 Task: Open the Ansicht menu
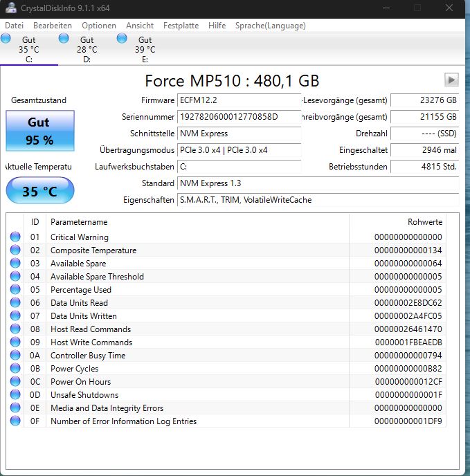pos(140,26)
